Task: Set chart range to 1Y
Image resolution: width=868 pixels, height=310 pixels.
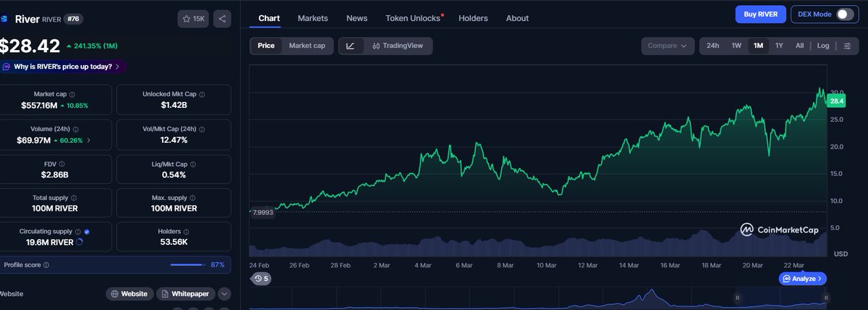Action: click(779, 46)
